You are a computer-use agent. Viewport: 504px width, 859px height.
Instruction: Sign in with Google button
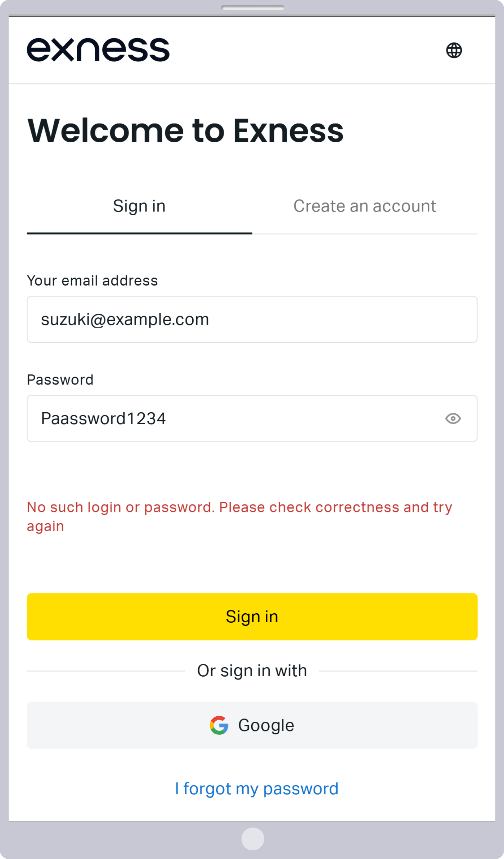(x=252, y=725)
